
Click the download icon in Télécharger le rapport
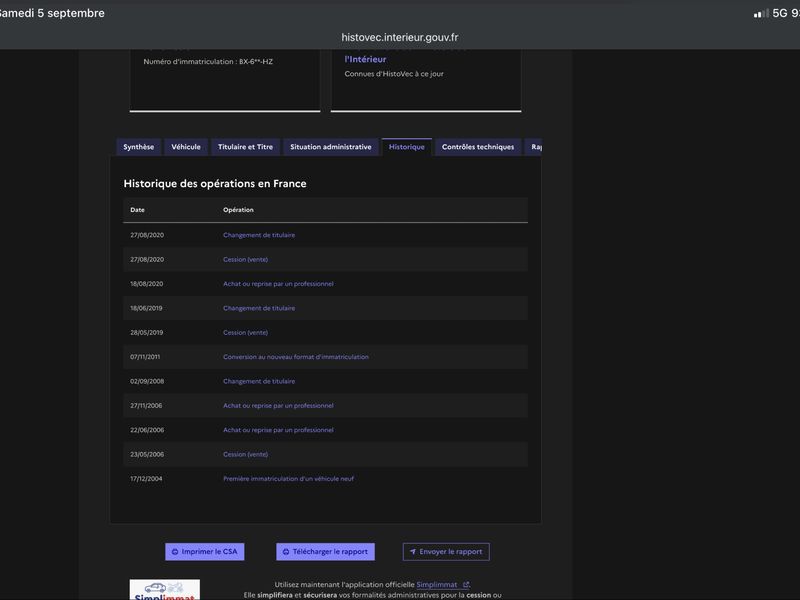pos(286,552)
